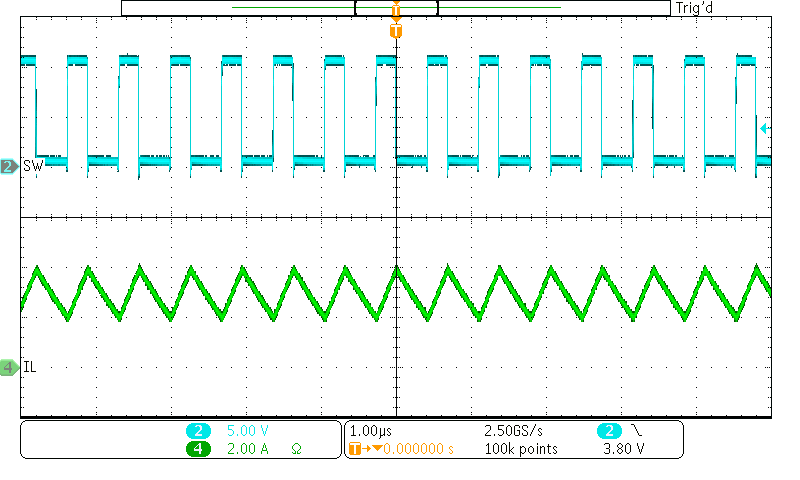Click the channel 4 IL ground marker
The width and height of the screenshot is (800, 480).
[8, 368]
